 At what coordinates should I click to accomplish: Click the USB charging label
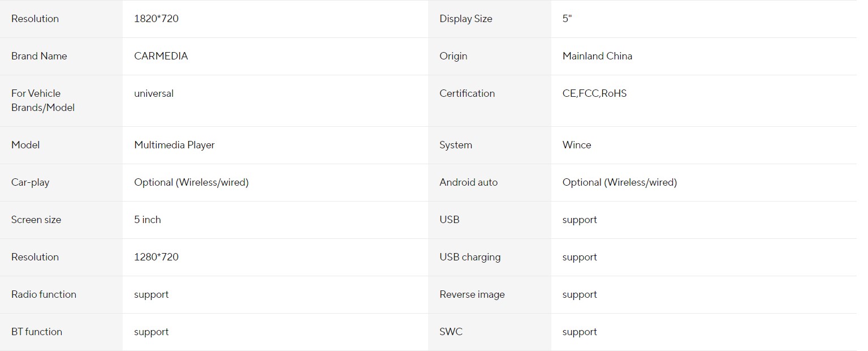(x=470, y=257)
